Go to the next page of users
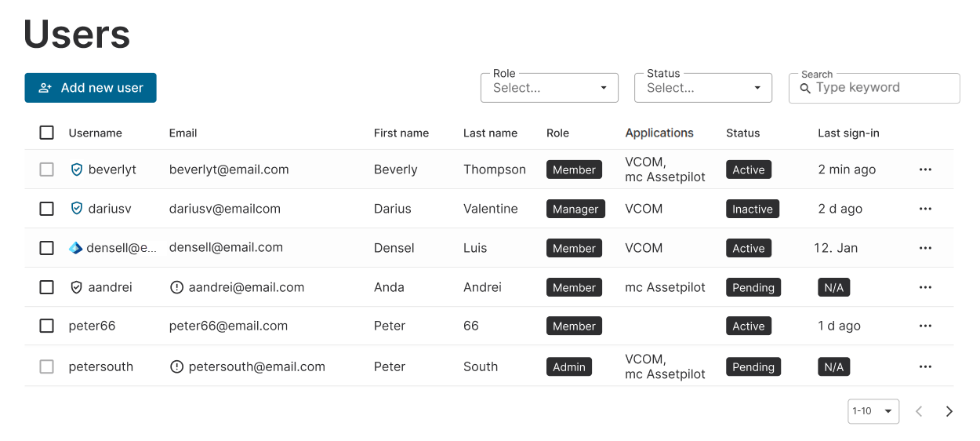Image resolution: width=980 pixels, height=441 pixels. [x=949, y=411]
